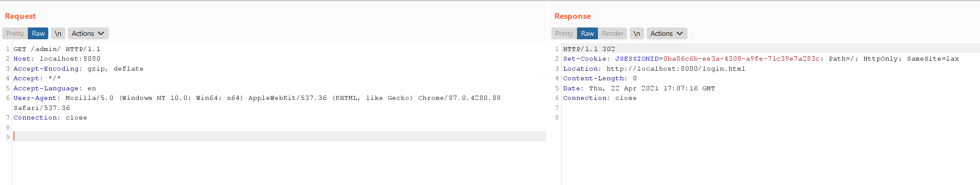Open the Render tab in Response
The height and width of the screenshot is (185, 980).
pos(613,34)
